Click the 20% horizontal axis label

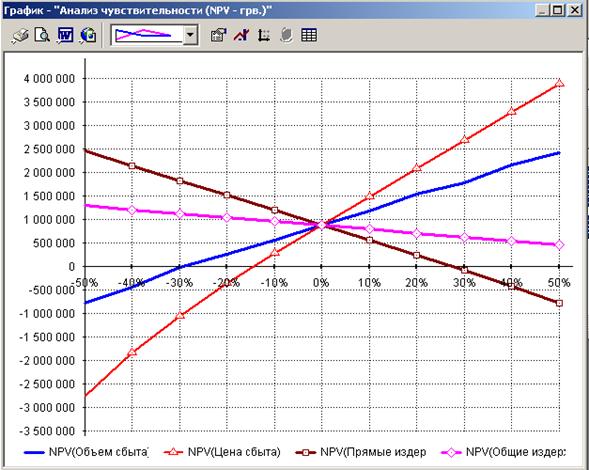click(x=417, y=283)
